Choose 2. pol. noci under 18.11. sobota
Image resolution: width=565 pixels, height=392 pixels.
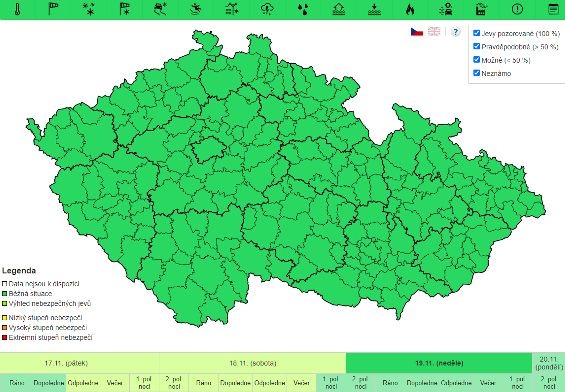click(x=174, y=383)
